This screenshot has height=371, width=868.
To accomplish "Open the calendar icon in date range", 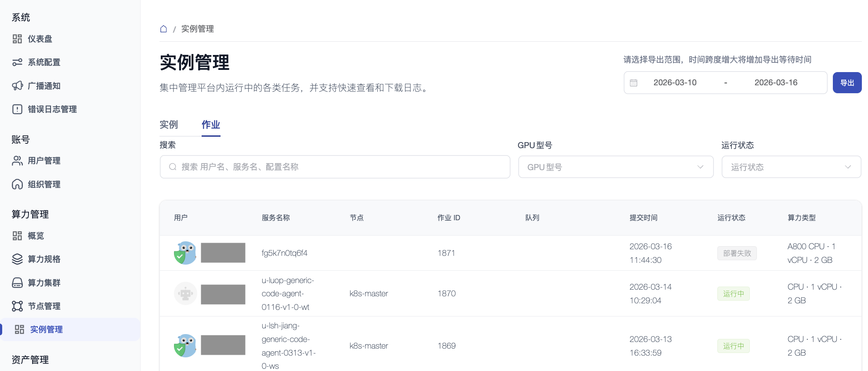I will (x=633, y=83).
